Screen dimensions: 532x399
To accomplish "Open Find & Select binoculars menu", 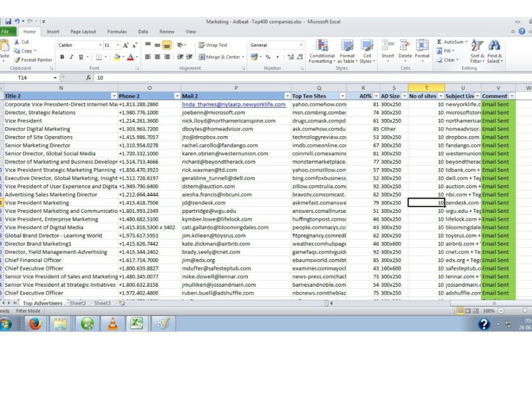I will click(x=495, y=51).
